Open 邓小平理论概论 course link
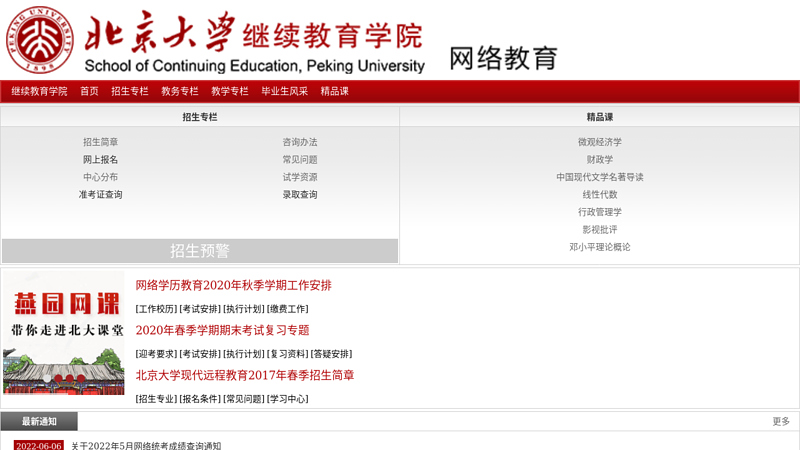 point(599,247)
